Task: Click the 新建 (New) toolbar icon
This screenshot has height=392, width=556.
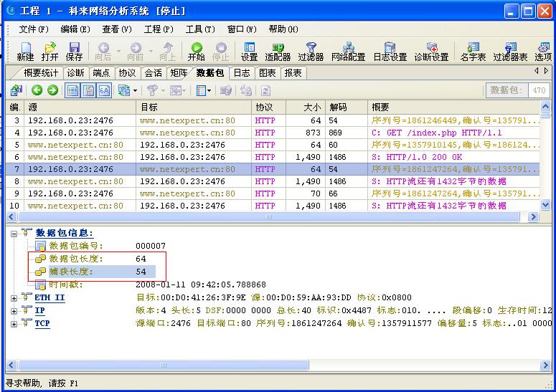Action: click(x=25, y=51)
